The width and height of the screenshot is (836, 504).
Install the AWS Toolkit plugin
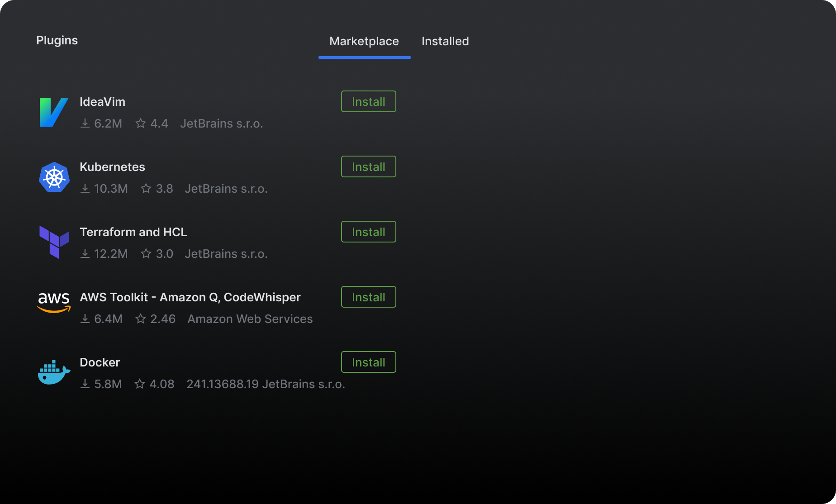(368, 297)
